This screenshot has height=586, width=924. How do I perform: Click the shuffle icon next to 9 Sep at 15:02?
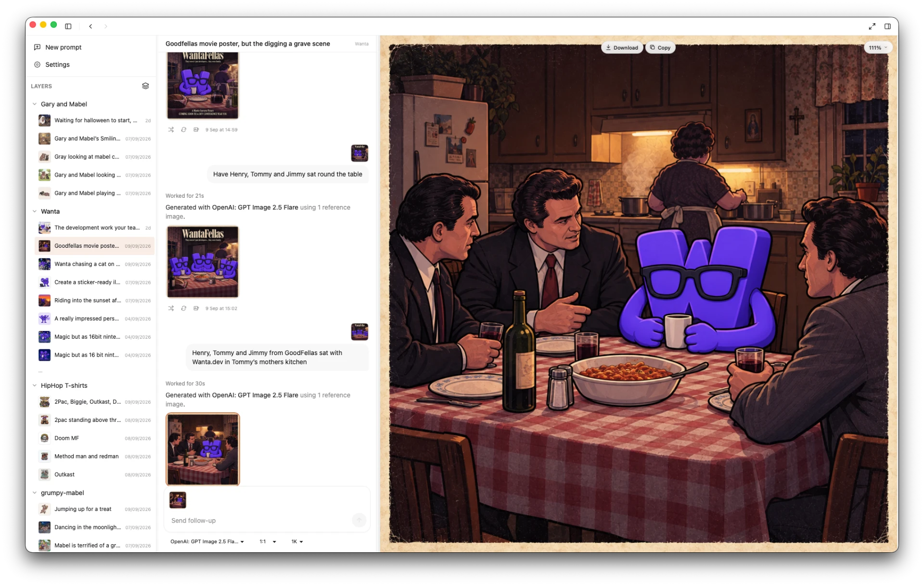(171, 308)
